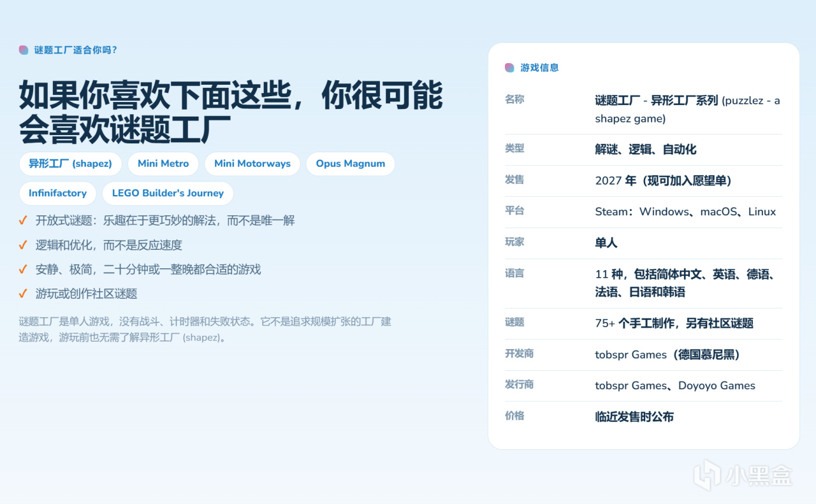Click the Steam platform row text
This screenshot has height=504, width=816.
[685, 212]
